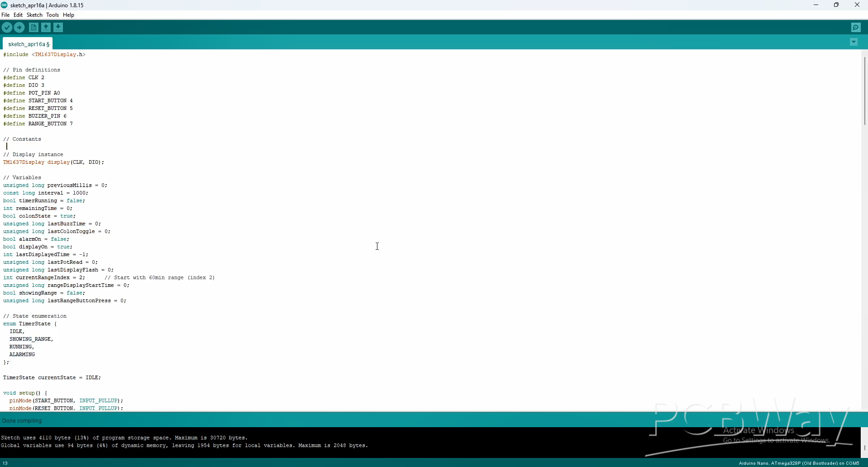
Task: Select the sketch_apr16a tab
Action: pos(28,44)
